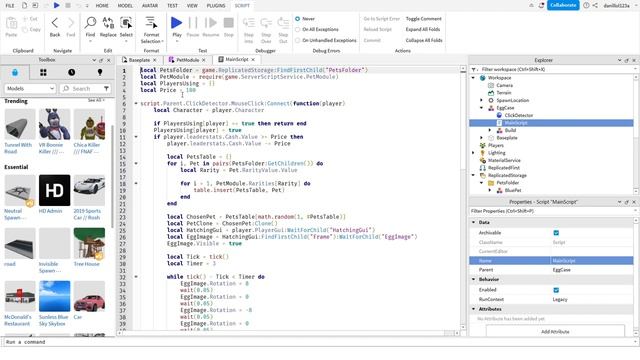Click the Pause test button

coord(193,23)
